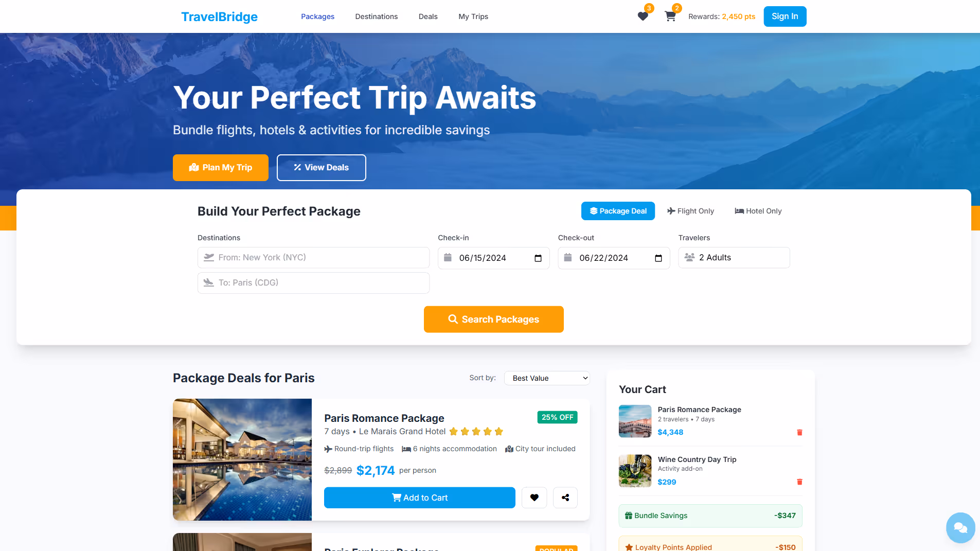980x551 pixels.
Task: Delete Wine Country Day Trip from cart
Action: click(x=799, y=482)
